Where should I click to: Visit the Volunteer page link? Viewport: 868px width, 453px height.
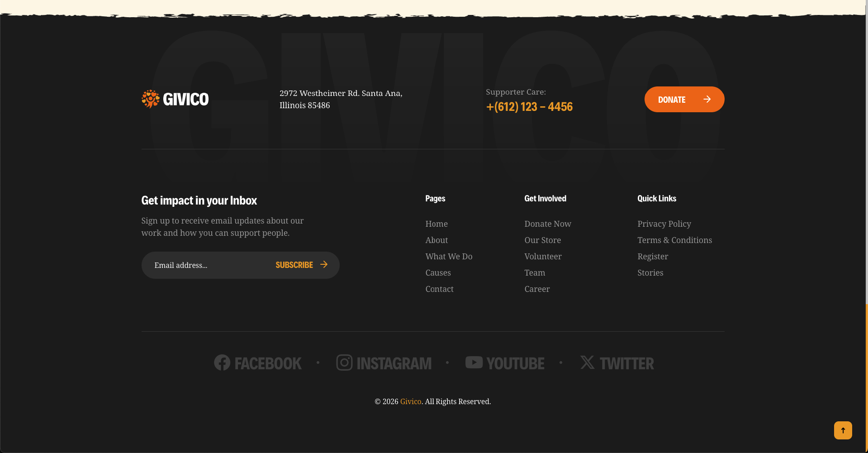click(543, 257)
